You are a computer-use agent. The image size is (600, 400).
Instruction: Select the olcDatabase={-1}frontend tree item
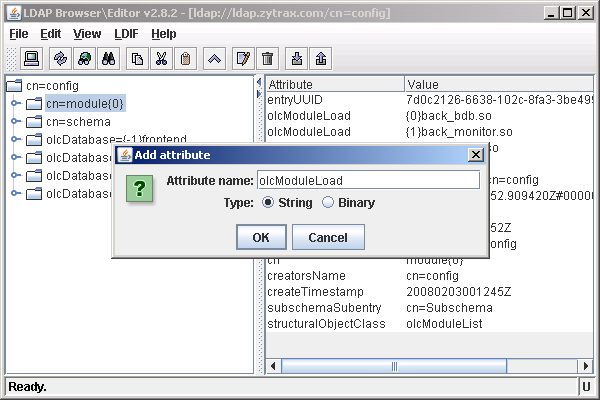coord(116,139)
